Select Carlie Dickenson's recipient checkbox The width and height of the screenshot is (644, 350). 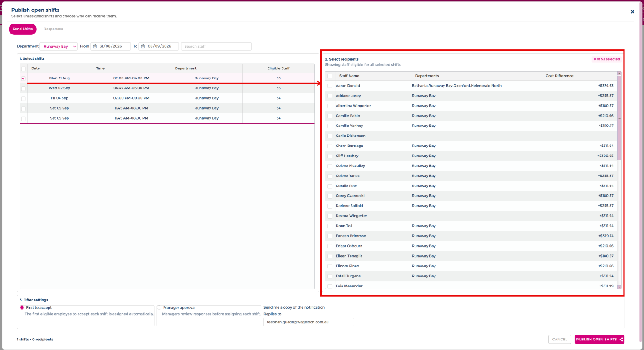[330, 136]
